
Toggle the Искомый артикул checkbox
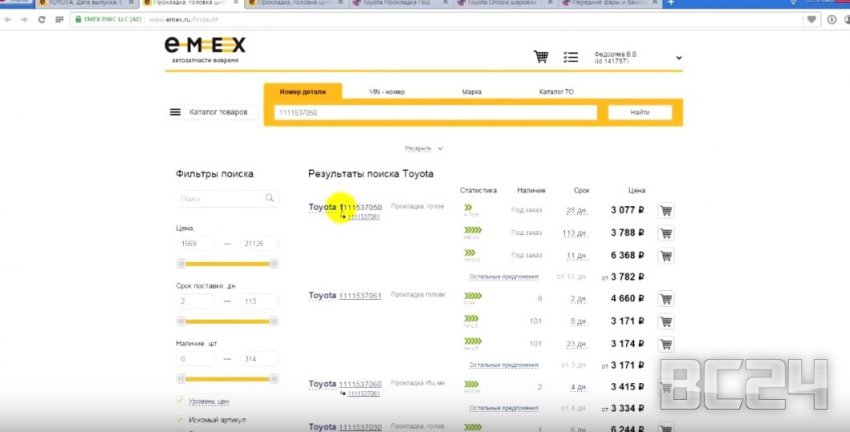[x=179, y=419]
